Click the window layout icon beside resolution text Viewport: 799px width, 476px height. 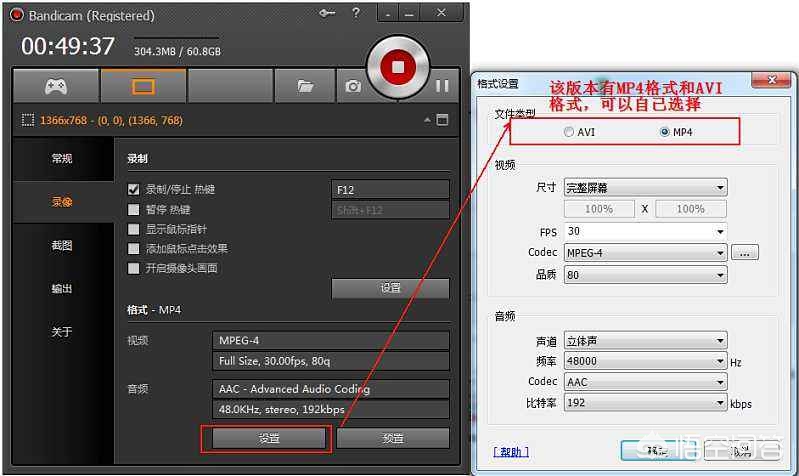point(442,120)
